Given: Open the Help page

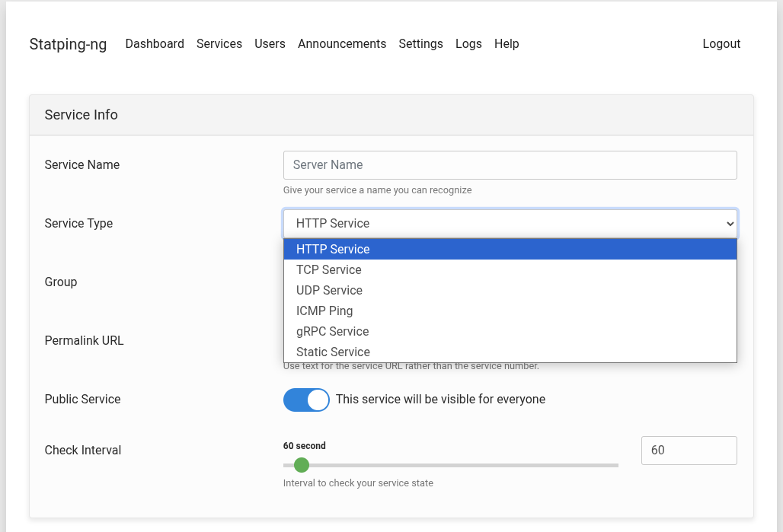Looking at the screenshot, I should tap(507, 44).
